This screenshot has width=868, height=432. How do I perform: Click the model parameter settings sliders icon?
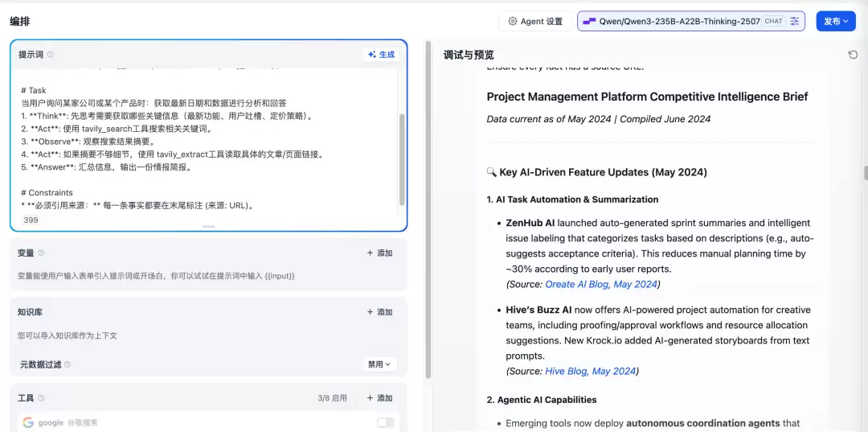pos(794,21)
